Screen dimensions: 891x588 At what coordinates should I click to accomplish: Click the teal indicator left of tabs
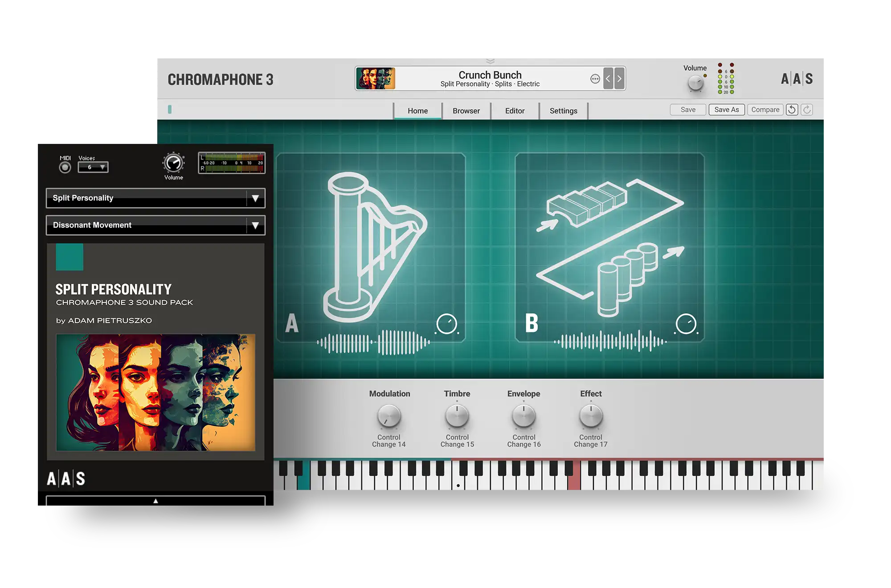point(170,109)
